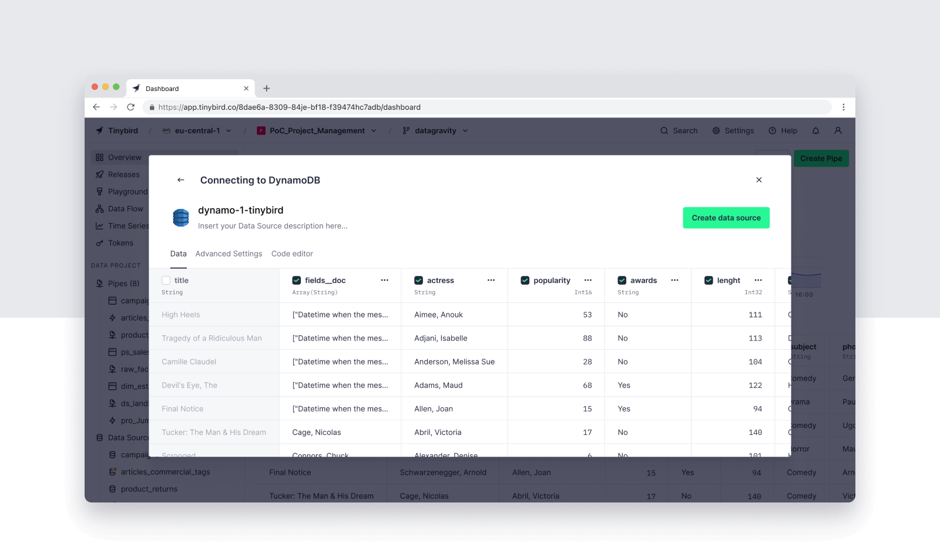Screen dimensions: 940x560
Task: Close the Connecting to DynamoDB dialog
Action: click(759, 180)
